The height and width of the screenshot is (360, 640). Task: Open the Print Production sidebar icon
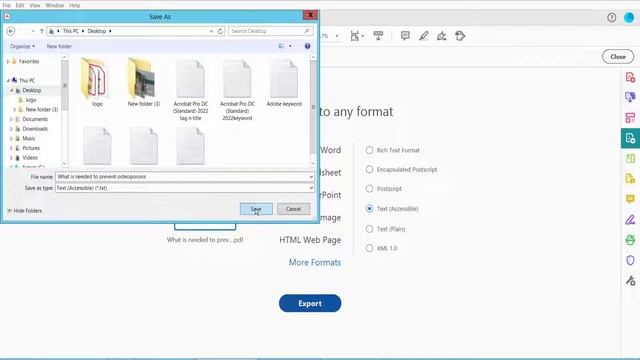coord(630,240)
